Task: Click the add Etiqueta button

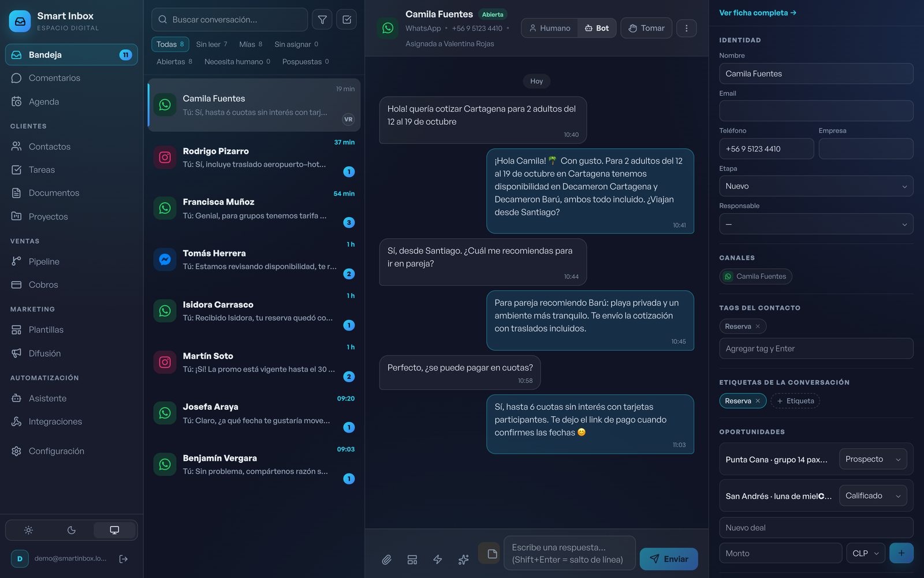Action: click(x=795, y=401)
